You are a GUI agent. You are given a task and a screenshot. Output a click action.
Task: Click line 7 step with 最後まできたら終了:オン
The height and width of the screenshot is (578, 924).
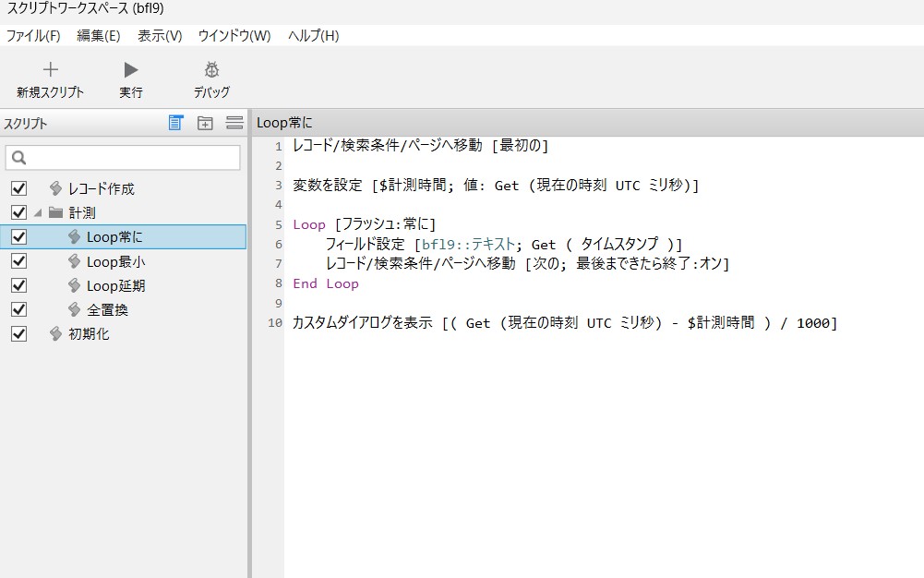(527, 263)
